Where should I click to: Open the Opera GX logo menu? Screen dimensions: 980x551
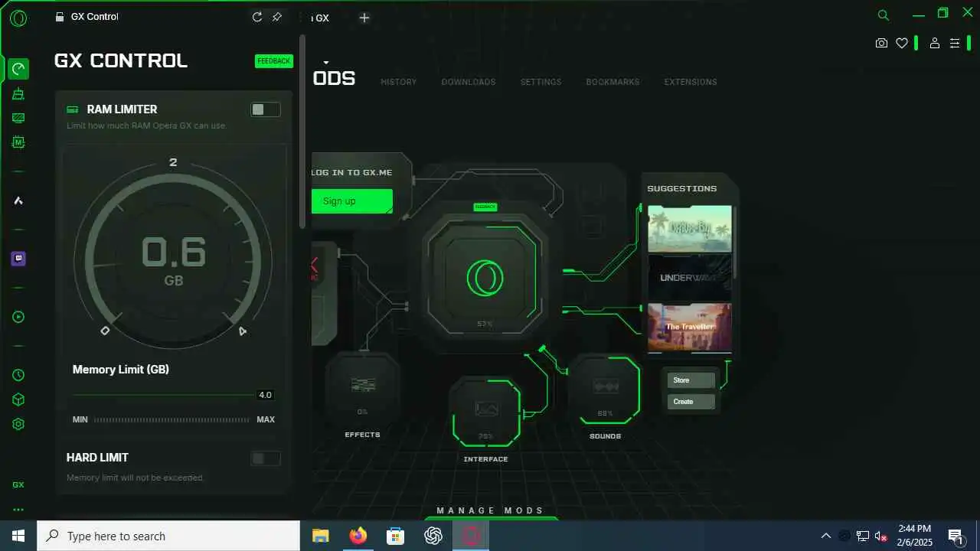(18, 18)
